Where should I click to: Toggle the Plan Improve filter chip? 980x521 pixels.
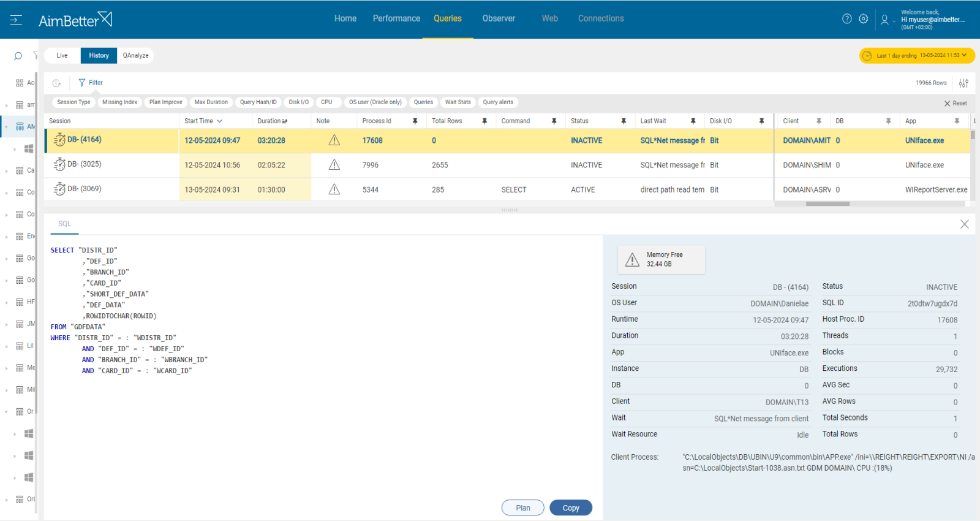[166, 102]
